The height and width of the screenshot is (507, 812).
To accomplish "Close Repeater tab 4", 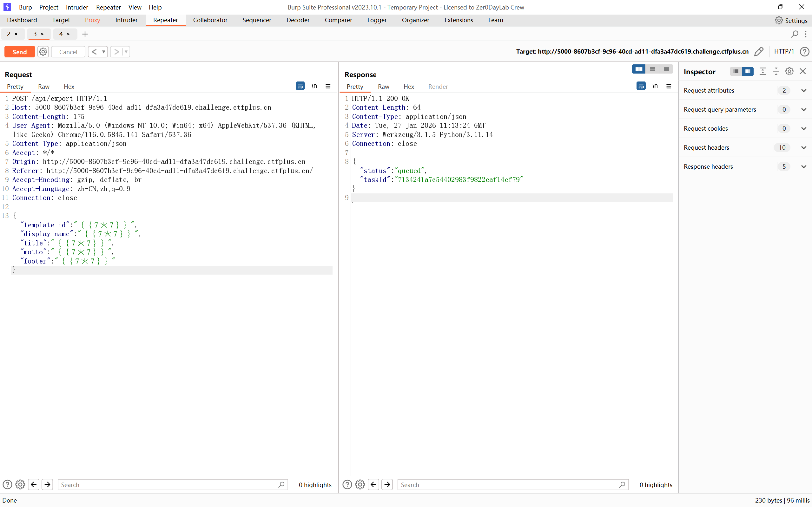I will click(68, 34).
